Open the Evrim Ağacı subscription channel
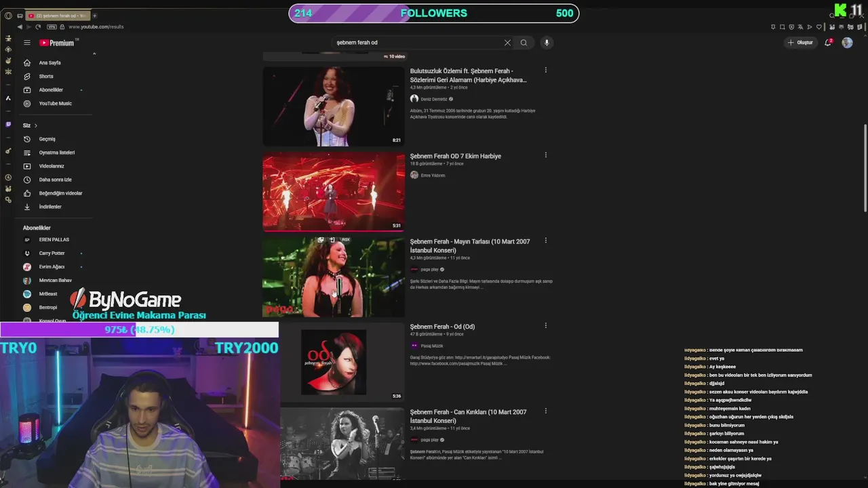This screenshot has width=868, height=488. tap(51, 266)
